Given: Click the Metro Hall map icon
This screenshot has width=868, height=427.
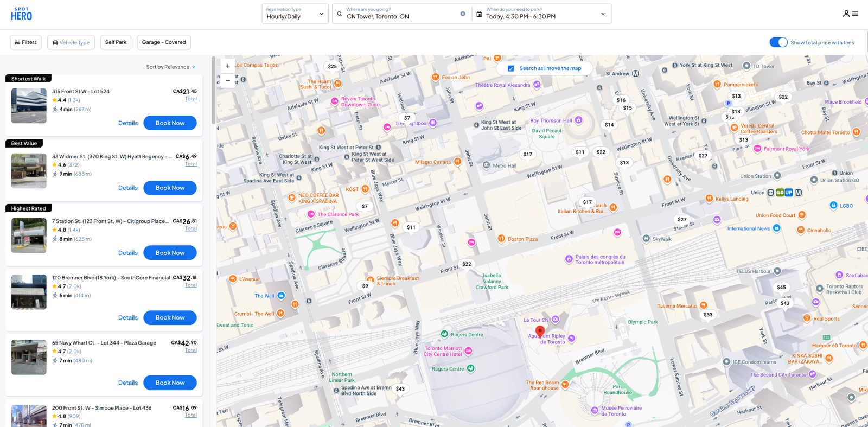Looking at the screenshot, I should click(x=487, y=165).
